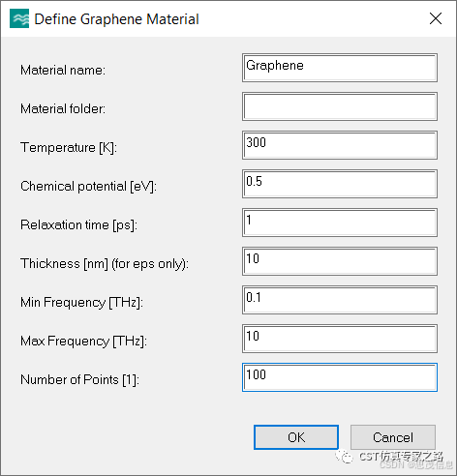457x476 pixels.
Task: Click the 'Define Graphene Material' title text
Action: point(116,19)
